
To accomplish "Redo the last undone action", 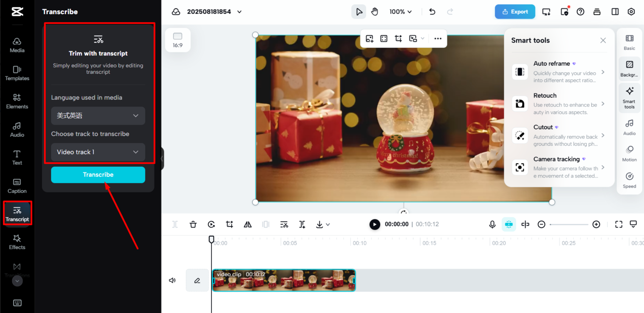I will [x=450, y=12].
